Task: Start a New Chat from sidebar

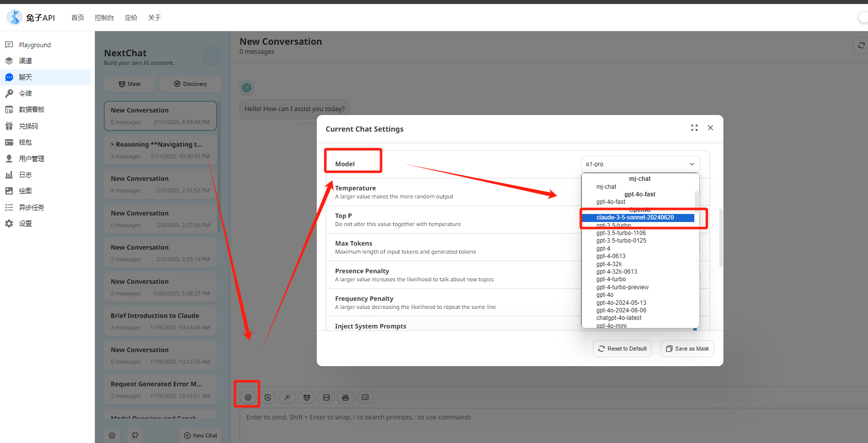Action: point(200,435)
